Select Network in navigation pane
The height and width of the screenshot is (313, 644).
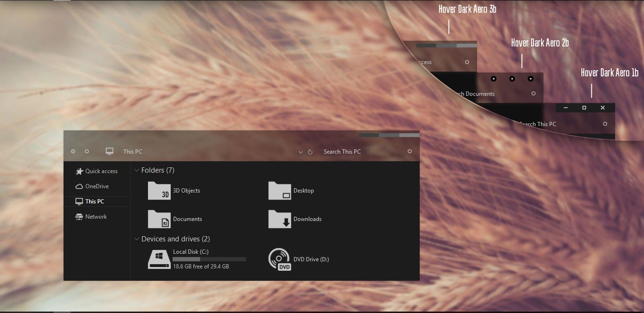96,217
